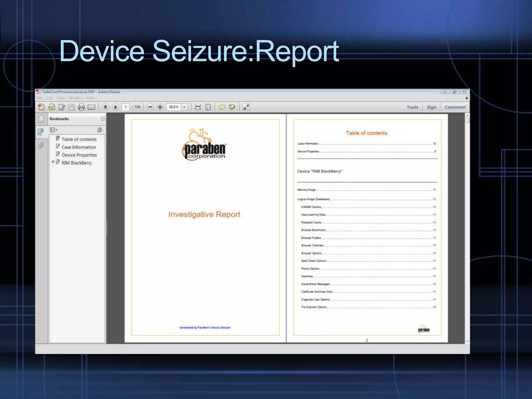
Task: Click the email envelope toolbar icon
Action: [91, 107]
